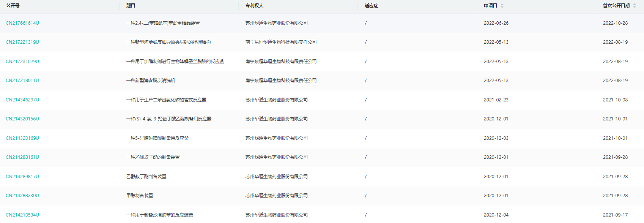Image resolution: width=644 pixels, height=223 pixels.
Task: Click publication date 2021-09-17
Action: click(615, 215)
